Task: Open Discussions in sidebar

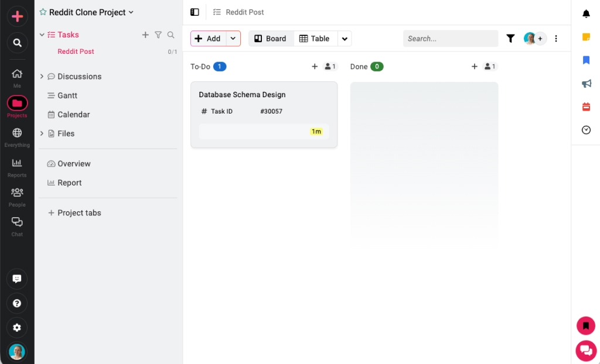Action: [79, 77]
